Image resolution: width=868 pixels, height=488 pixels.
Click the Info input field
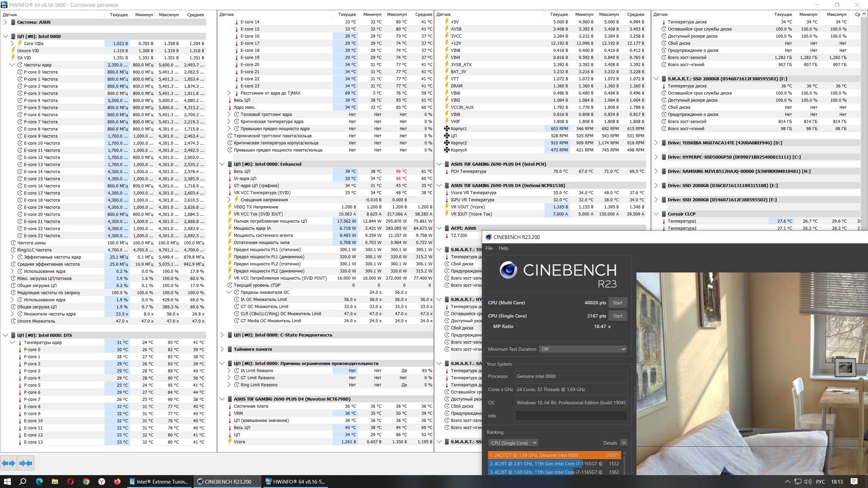pos(571,416)
